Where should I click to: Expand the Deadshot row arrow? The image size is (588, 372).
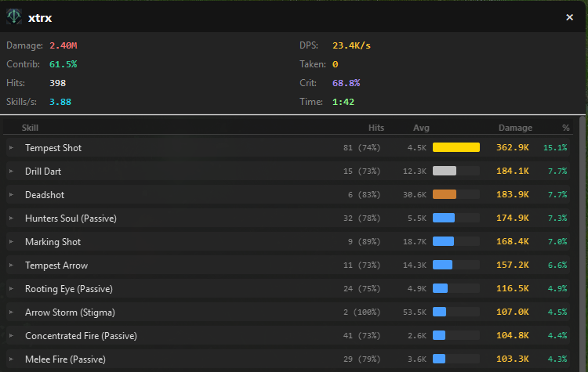(x=11, y=194)
